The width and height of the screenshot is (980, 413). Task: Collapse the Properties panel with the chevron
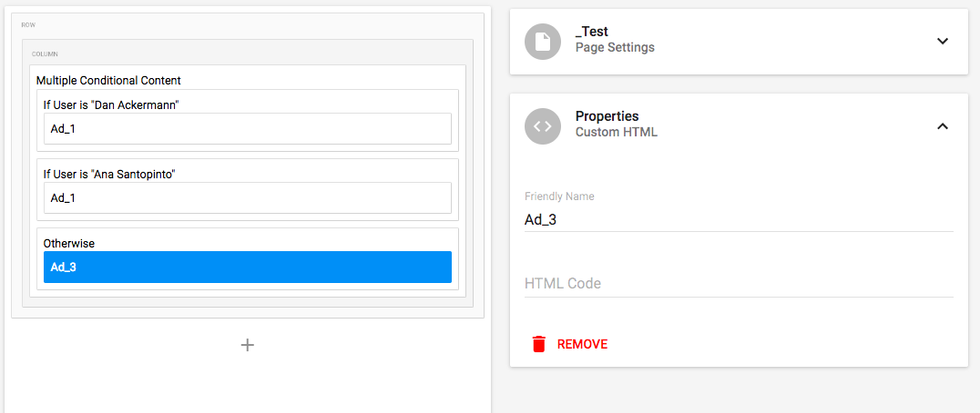point(942,126)
